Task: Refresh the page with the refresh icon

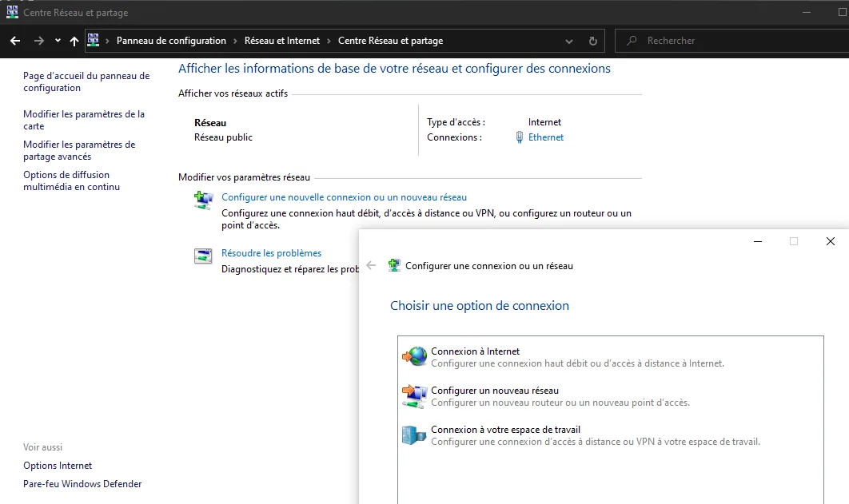Action: (593, 41)
